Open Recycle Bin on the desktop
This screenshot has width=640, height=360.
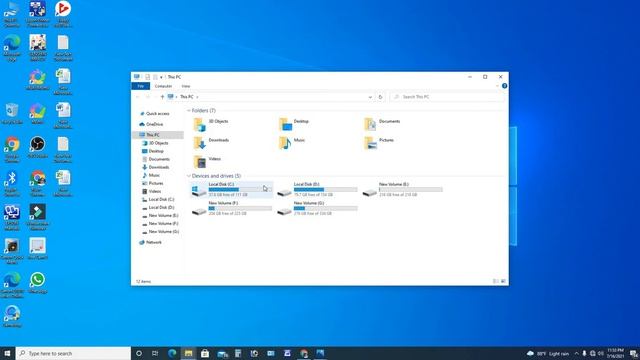coord(12,114)
